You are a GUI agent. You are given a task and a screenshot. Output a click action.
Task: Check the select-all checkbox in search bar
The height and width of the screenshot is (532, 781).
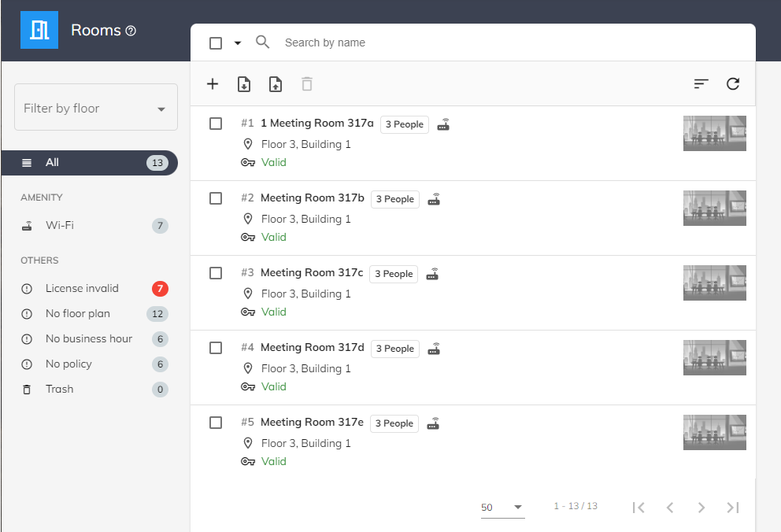[x=216, y=43]
